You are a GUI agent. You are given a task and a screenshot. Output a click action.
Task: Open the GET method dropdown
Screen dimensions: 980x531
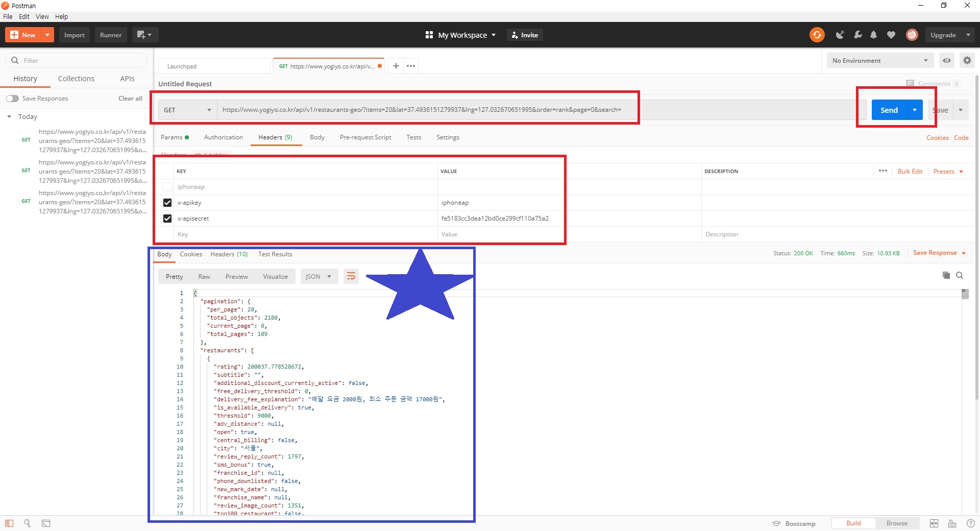click(x=187, y=110)
